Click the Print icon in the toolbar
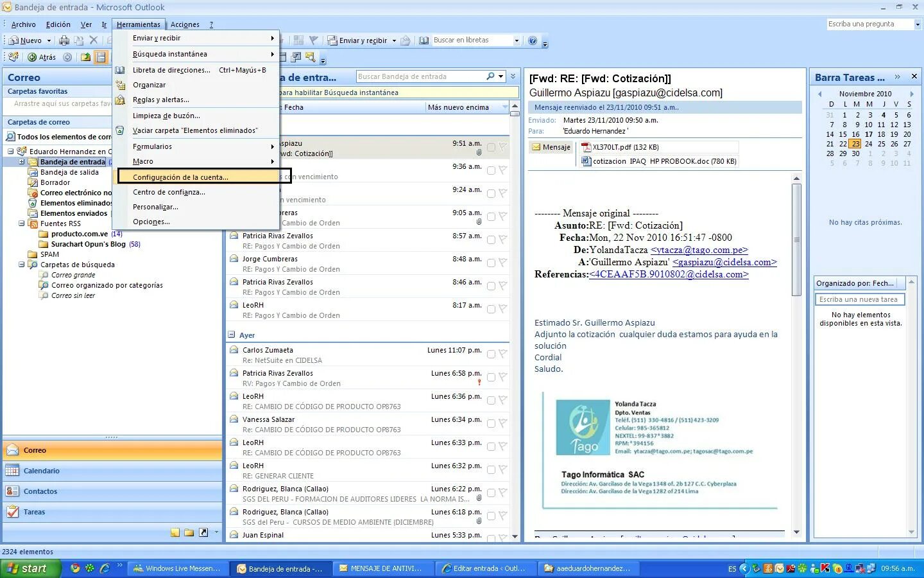Screen dimensions: 924x578 click(x=64, y=40)
